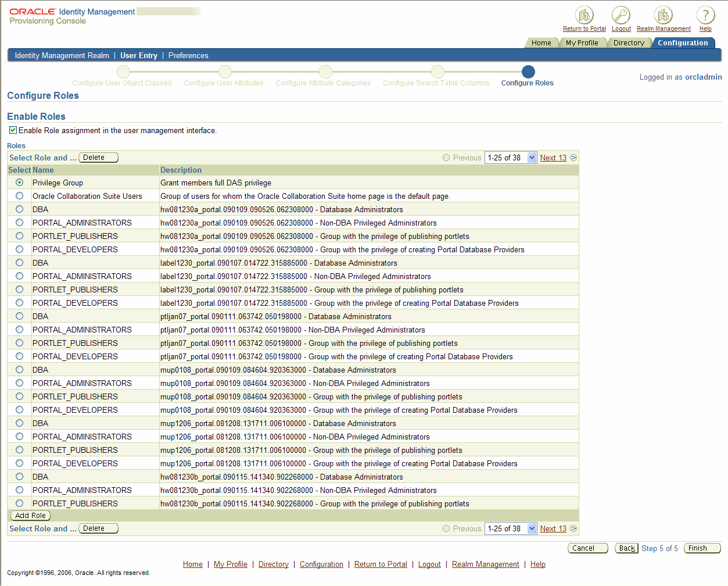Click bottom Next 13 arrow icon
Screen dimensions: 728x586
pos(573,528)
